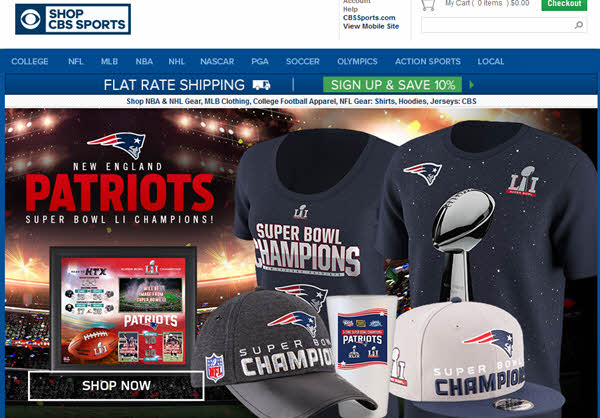Image resolution: width=600 pixels, height=418 pixels.
Task: Click the SHOP NOW button
Action: click(116, 385)
